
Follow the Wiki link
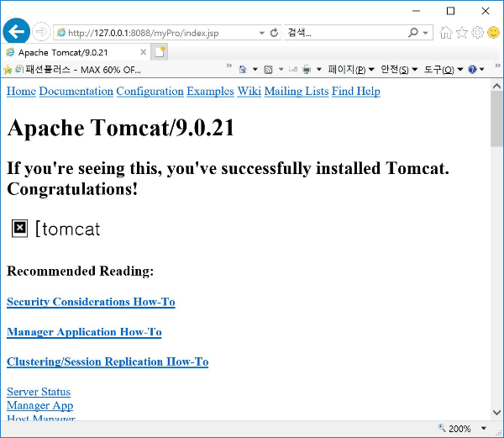click(249, 92)
